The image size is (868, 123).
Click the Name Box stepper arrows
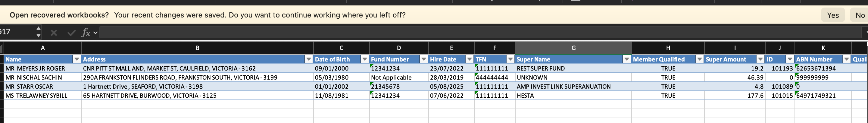[39, 32]
